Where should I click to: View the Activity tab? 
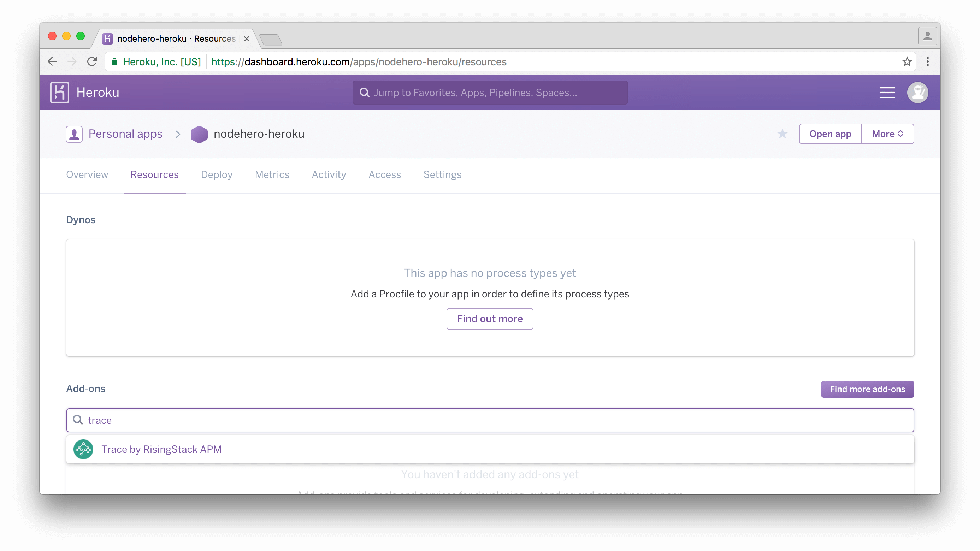329,174
